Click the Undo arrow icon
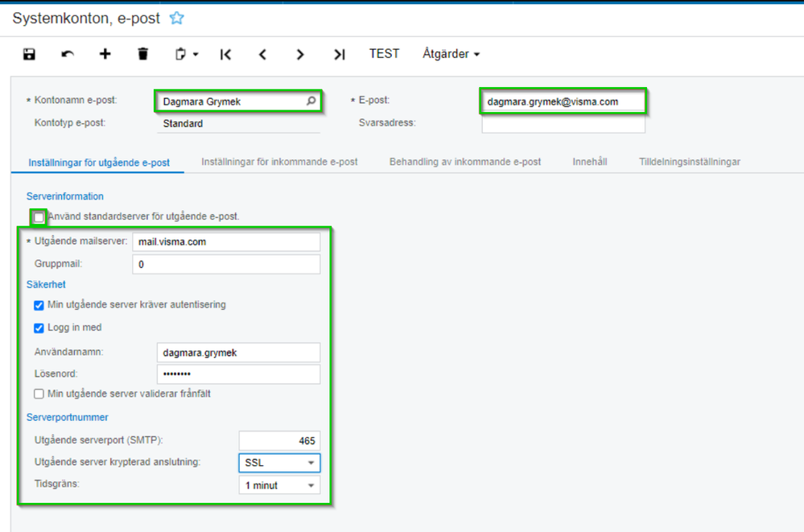This screenshot has width=804, height=532. (x=67, y=54)
